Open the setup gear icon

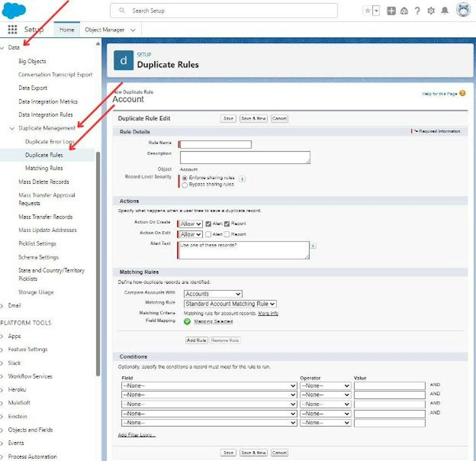pyautogui.click(x=431, y=11)
